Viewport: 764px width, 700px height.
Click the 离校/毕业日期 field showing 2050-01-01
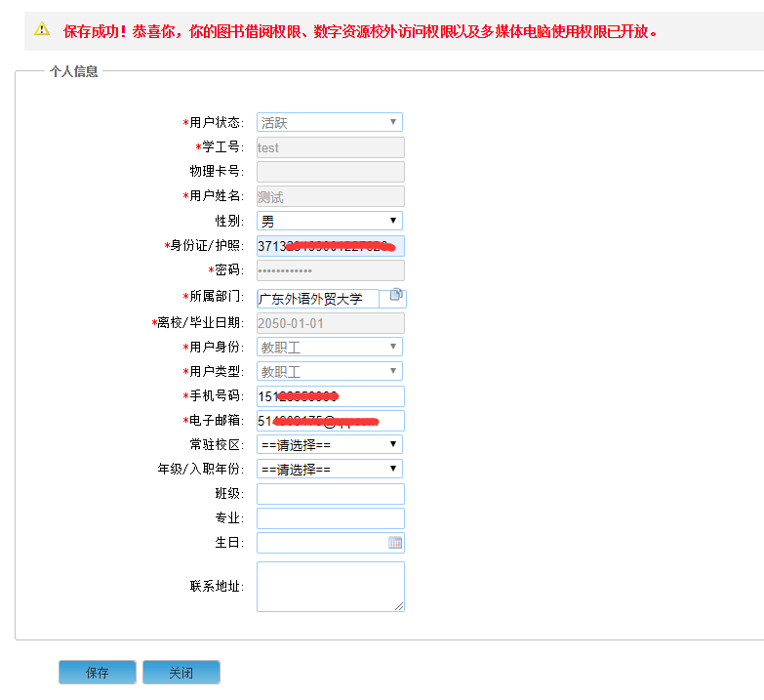pyautogui.click(x=331, y=323)
